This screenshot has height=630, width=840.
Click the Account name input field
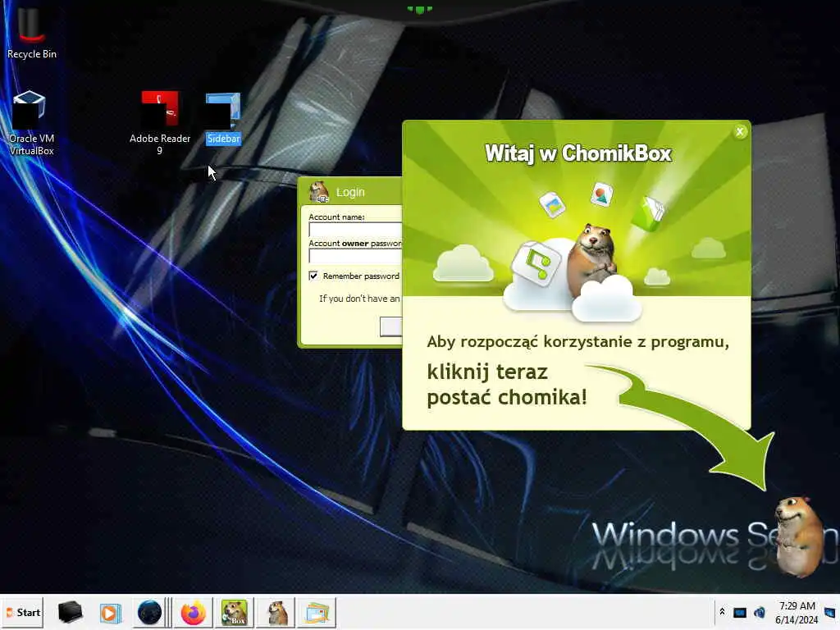(x=355, y=230)
